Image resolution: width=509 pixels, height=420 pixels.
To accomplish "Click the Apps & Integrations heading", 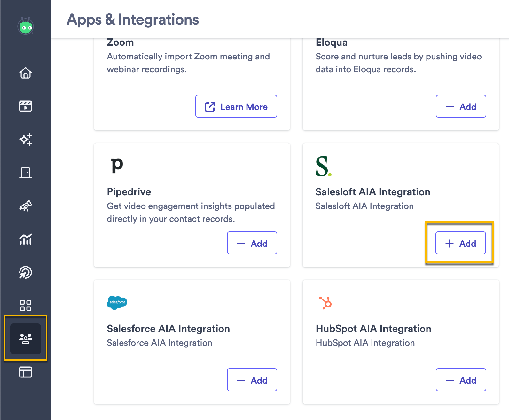I will (x=133, y=19).
